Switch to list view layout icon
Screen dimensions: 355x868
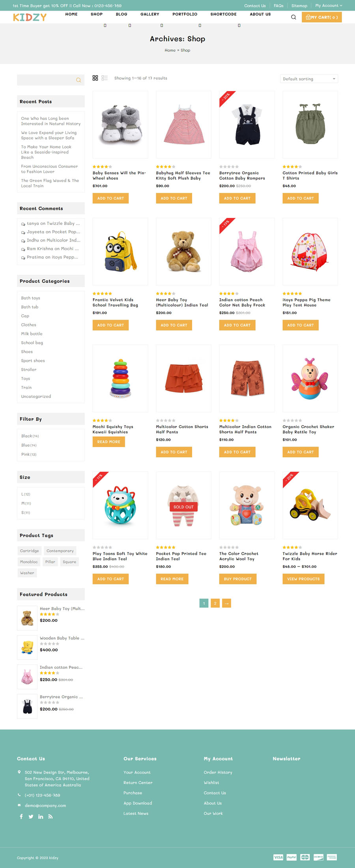[x=105, y=78]
